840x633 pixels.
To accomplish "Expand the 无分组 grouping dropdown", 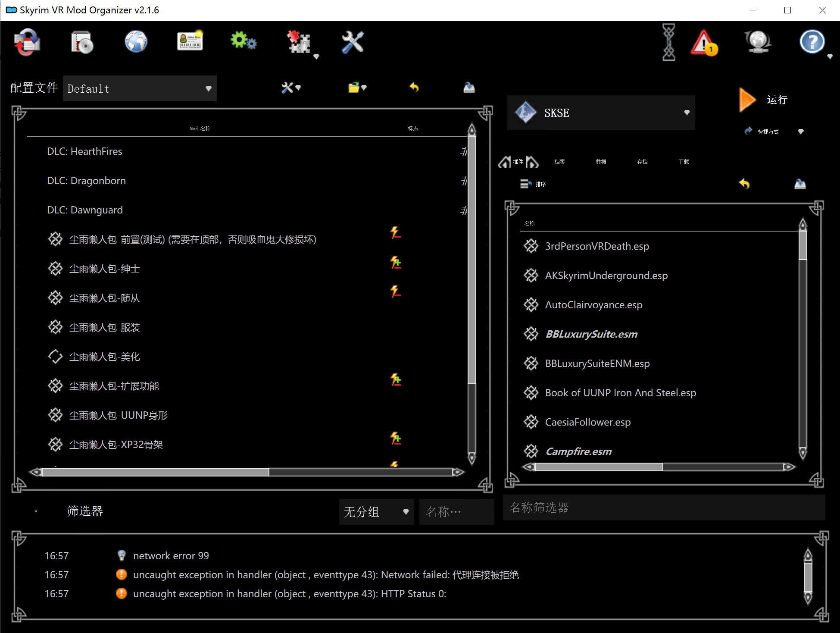I will [376, 512].
